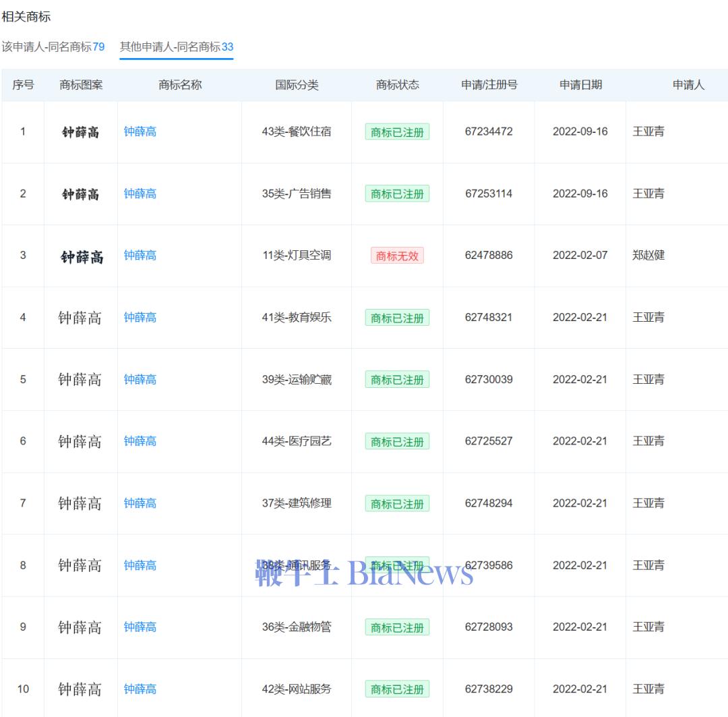This screenshot has width=728, height=717.
Task: Click applicant 王亚青 in row 1
Action: pos(648,132)
